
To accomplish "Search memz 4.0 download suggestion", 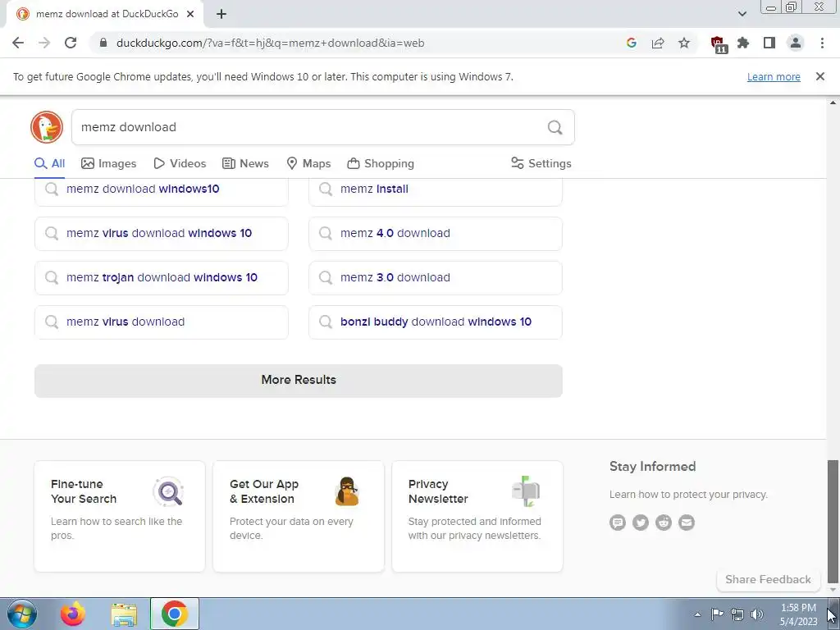I will pyautogui.click(x=436, y=234).
